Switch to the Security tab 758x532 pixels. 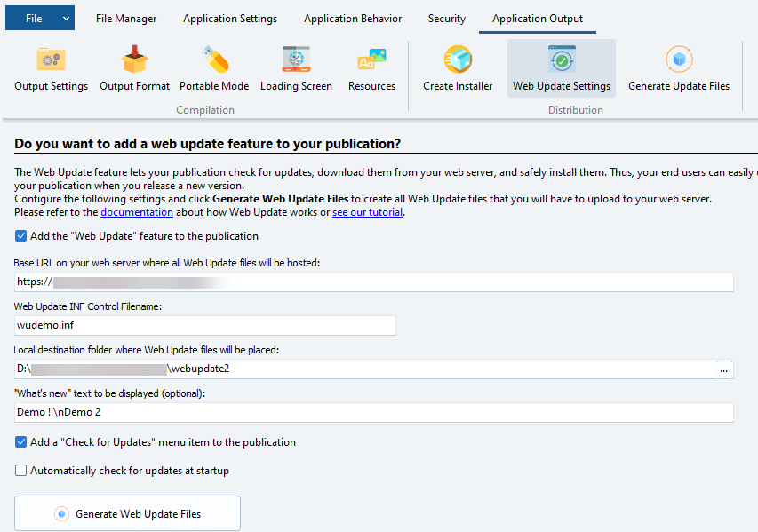click(x=446, y=19)
